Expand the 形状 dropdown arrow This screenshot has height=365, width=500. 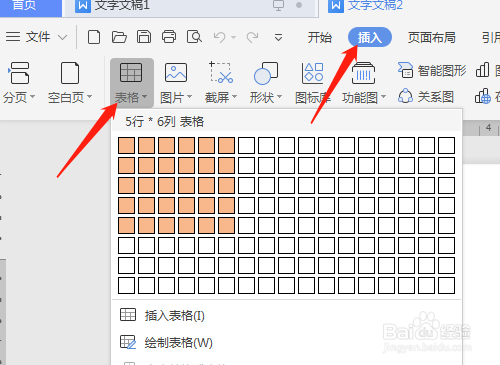coord(279,97)
